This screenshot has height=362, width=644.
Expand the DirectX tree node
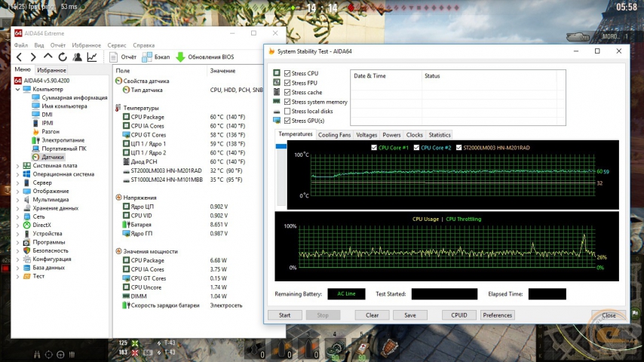click(x=17, y=225)
